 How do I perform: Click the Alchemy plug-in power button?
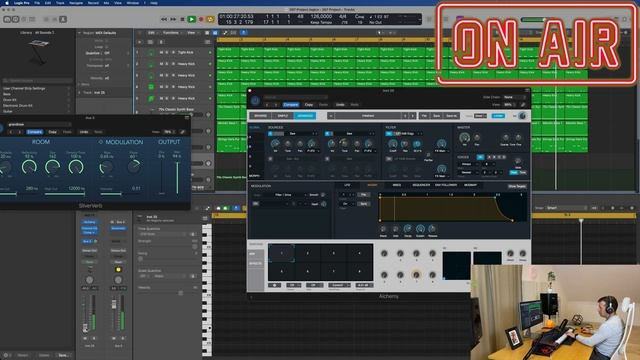point(255,100)
